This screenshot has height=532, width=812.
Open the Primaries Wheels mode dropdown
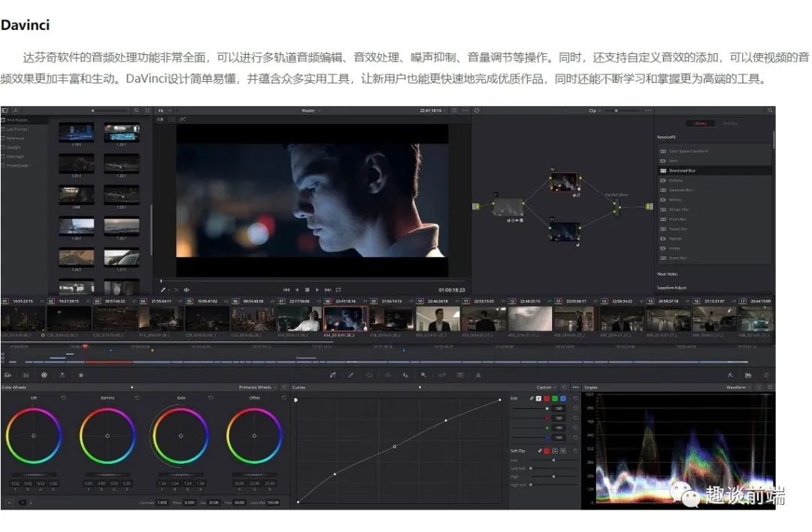(x=258, y=387)
